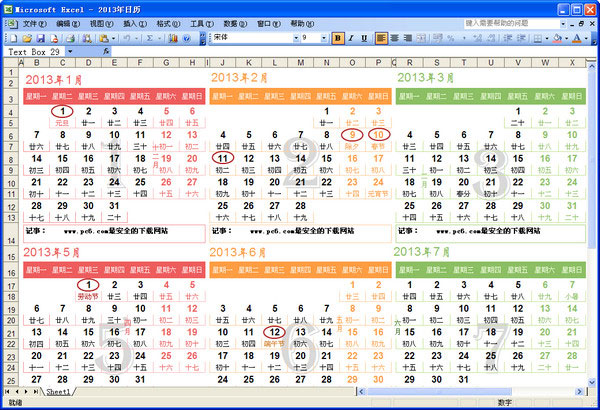Click the Borders icon
This screenshot has height=410, width=600.
pyautogui.click(x=537, y=38)
